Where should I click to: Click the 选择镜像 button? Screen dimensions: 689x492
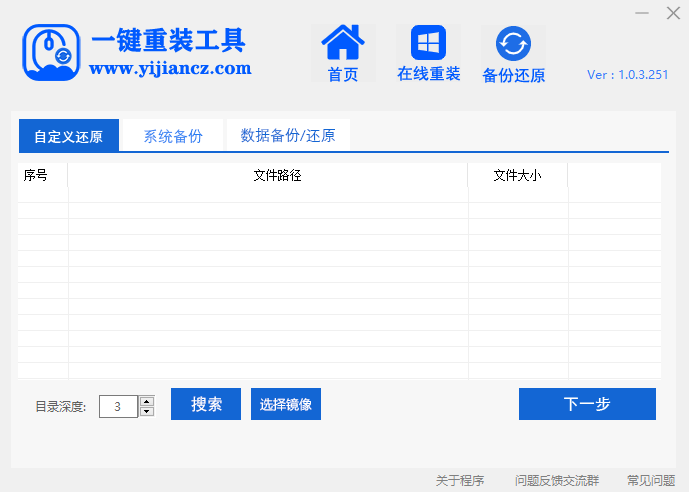click(x=286, y=405)
